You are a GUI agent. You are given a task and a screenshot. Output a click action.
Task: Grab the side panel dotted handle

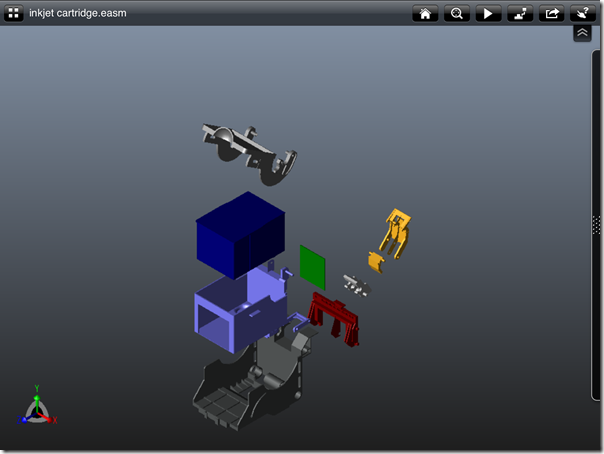pos(596,225)
